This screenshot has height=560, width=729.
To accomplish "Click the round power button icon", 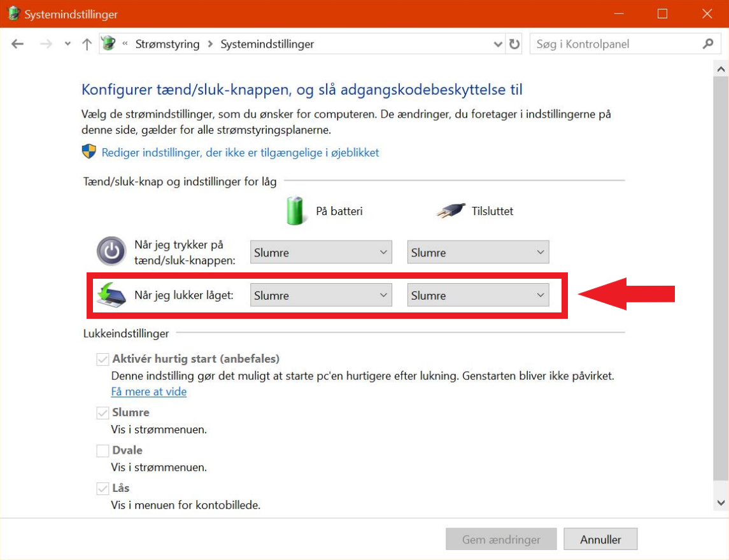I will 111,251.
